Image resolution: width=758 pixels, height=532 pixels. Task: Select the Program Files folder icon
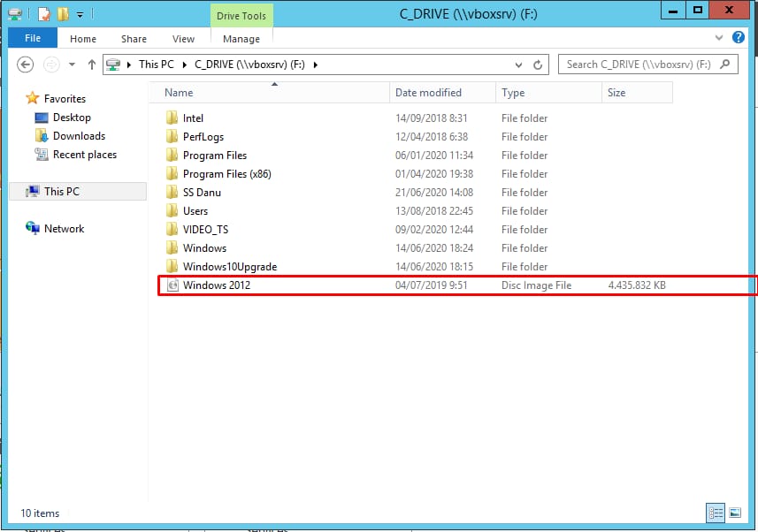point(172,156)
